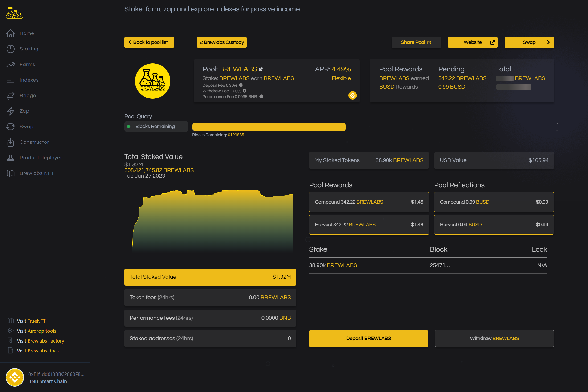This screenshot has height=392, width=588.
Task: Click the Performance Fee info icon
Action: pyautogui.click(x=261, y=97)
